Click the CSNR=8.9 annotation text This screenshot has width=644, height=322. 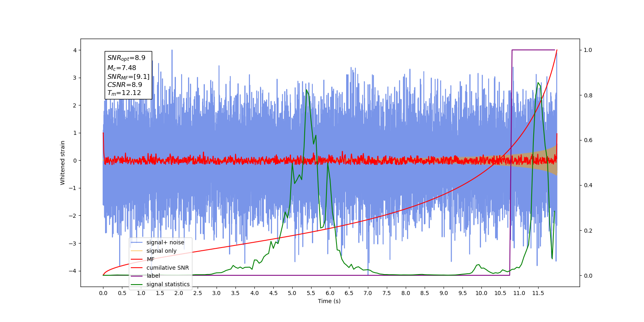tap(125, 85)
